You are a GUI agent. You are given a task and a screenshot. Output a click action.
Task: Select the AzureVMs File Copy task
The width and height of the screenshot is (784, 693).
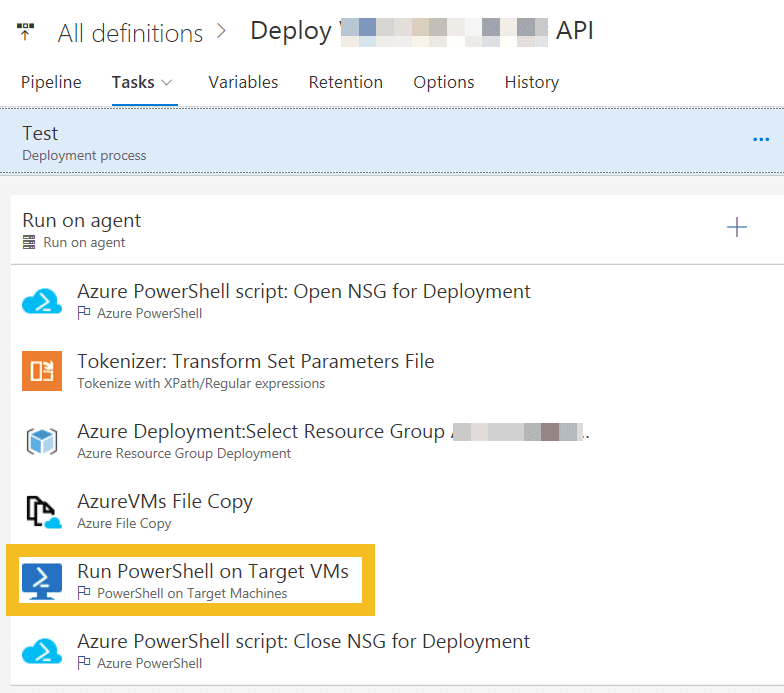165,502
